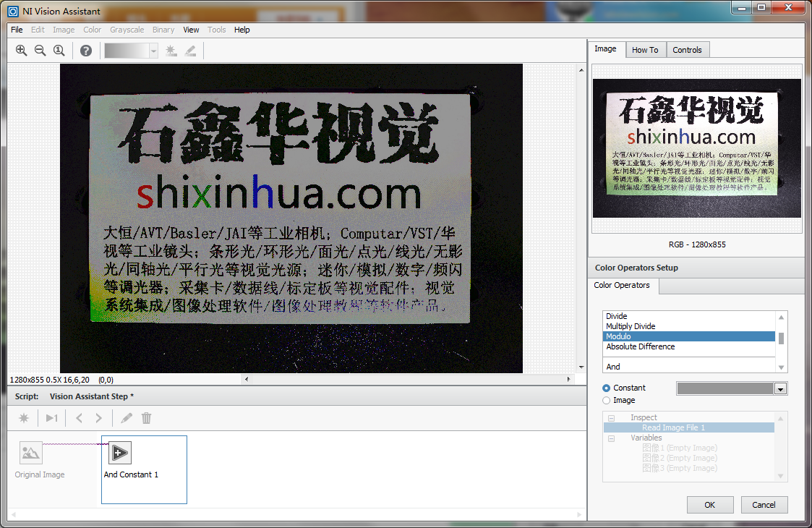Select the Modulo operator
The image size is (812, 528).
pyautogui.click(x=689, y=336)
